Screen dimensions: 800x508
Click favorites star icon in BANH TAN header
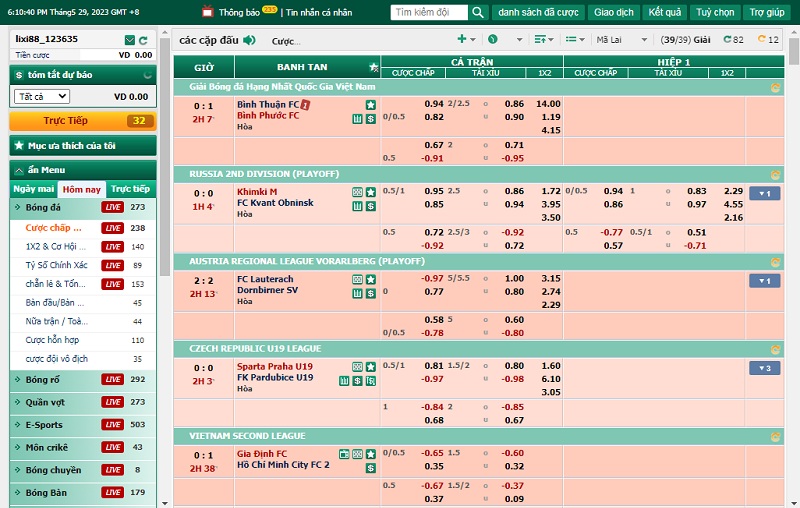pos(373,67)
